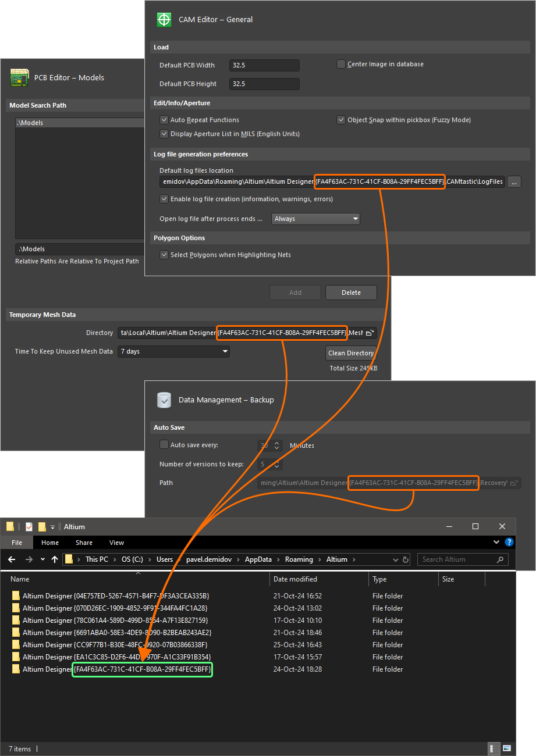Viewport: 536px width, 756px height.
Task: Open File Explorer help
Action: pos(509,543)
